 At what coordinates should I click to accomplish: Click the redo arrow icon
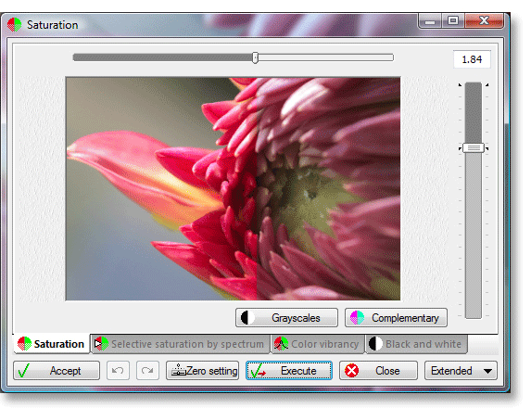click(x=147, y=371)
